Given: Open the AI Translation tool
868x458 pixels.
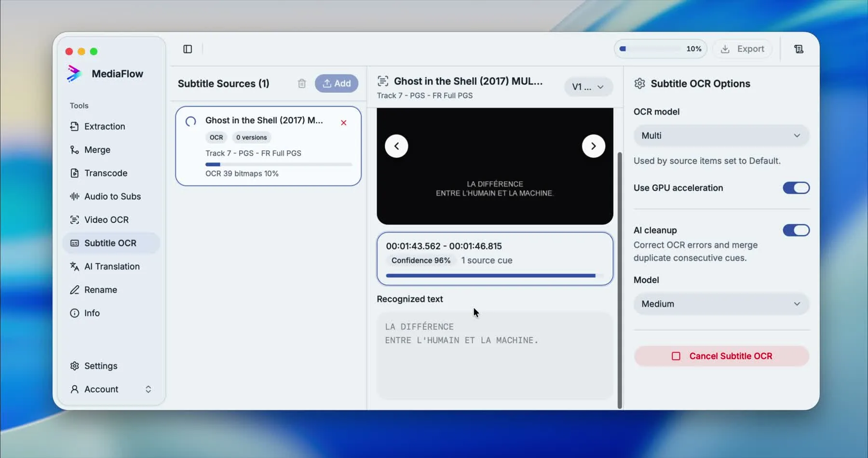Looking at the screenshot, I should tap(111, 267).
